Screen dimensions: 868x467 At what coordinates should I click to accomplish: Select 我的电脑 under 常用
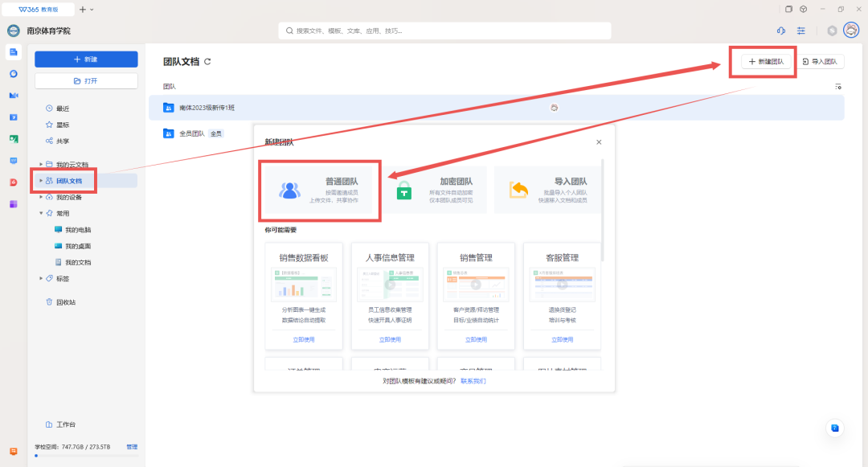[x=73, y=230]
